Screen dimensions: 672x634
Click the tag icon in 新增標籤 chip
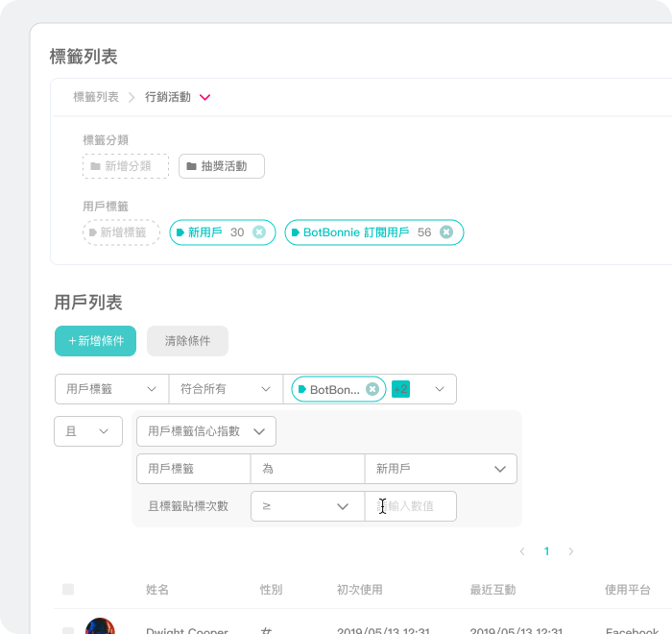click(92, 232)
